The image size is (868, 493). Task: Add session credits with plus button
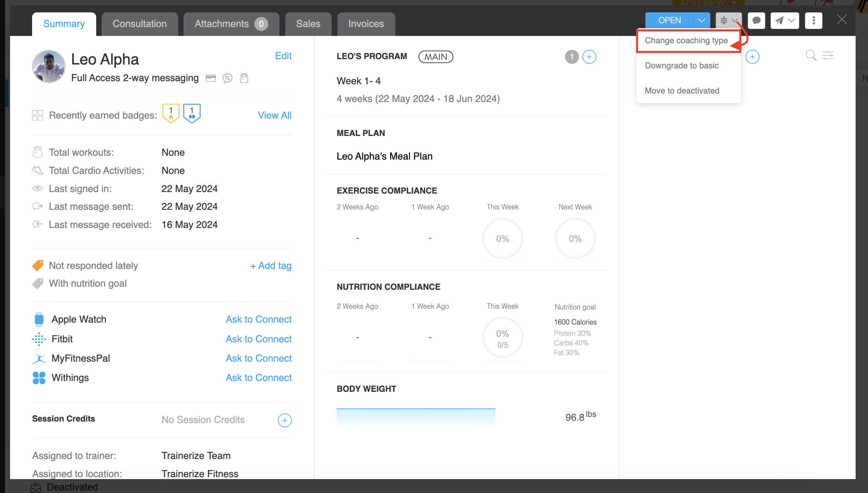[x=285, y=420]
